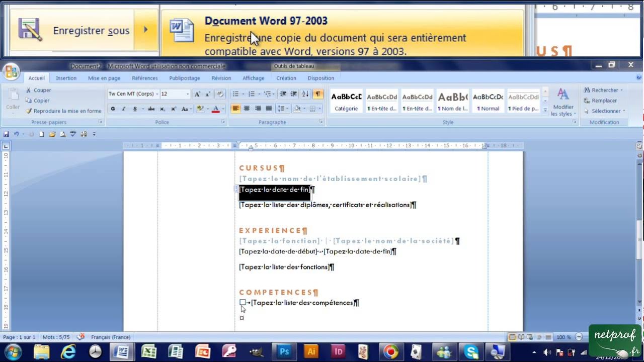Open the Modifier les styles dropdown
This screenshot has width=644, height=362.
pyautogui.click(x=563, y=102)
